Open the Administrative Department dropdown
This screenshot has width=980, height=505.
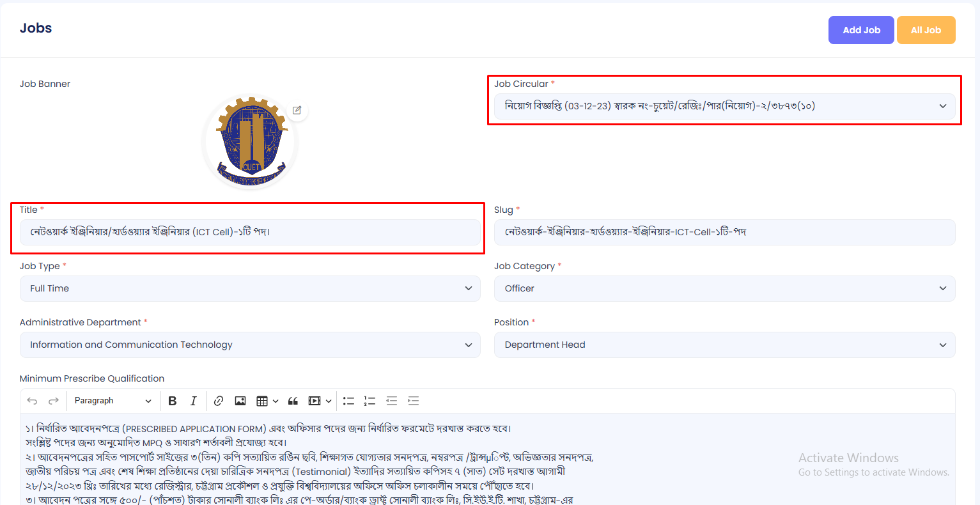pos(250,345)
